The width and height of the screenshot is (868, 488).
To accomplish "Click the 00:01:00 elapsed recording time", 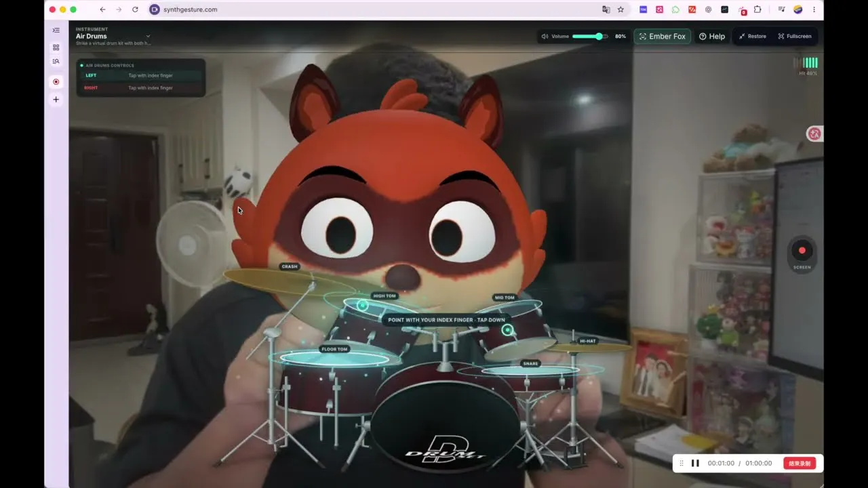I will (x=721, y=464).
